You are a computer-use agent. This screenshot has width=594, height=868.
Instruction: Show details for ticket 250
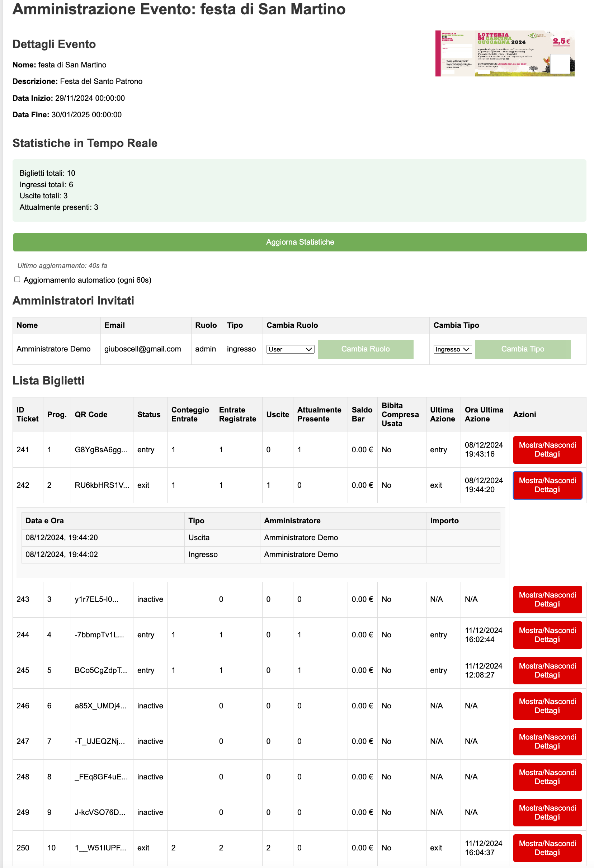[x=547, y=848]
